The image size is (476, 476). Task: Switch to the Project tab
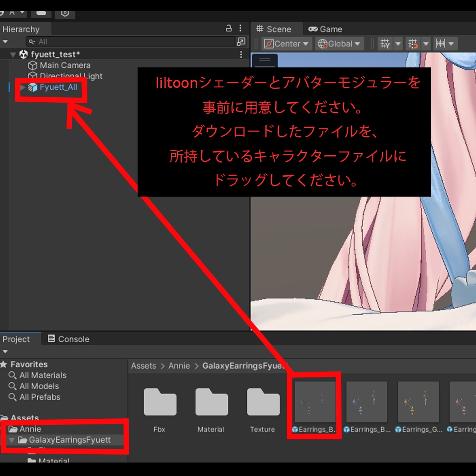click(16, 339)
